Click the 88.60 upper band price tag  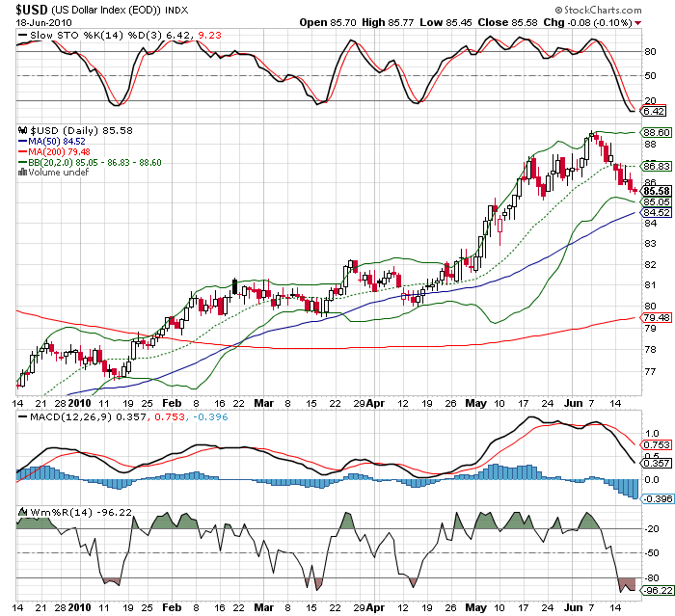(655, 132)
